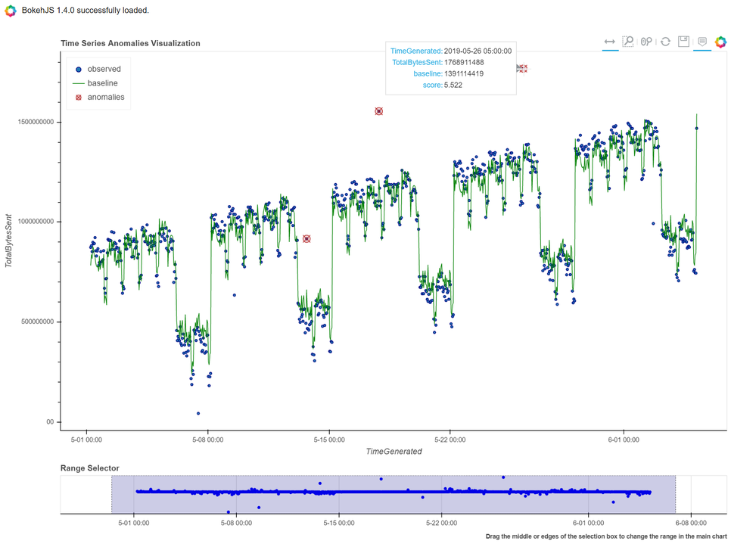
Task: Click the 6-08 00:00 range selector label
Action: tap(691, 523)
